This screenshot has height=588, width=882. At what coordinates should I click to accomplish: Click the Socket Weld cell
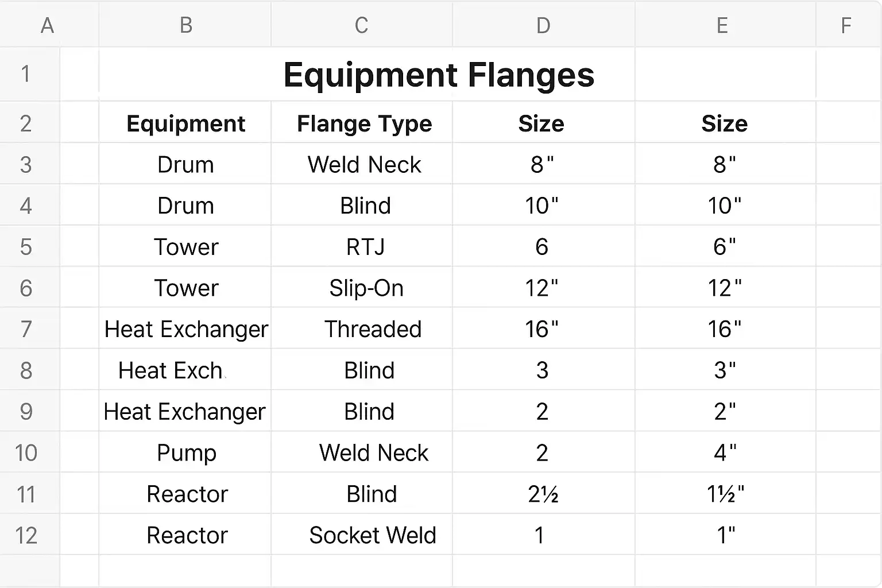click(362, 535)
